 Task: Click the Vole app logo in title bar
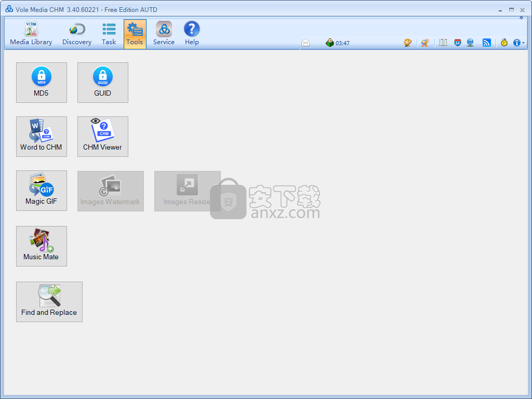9,9
